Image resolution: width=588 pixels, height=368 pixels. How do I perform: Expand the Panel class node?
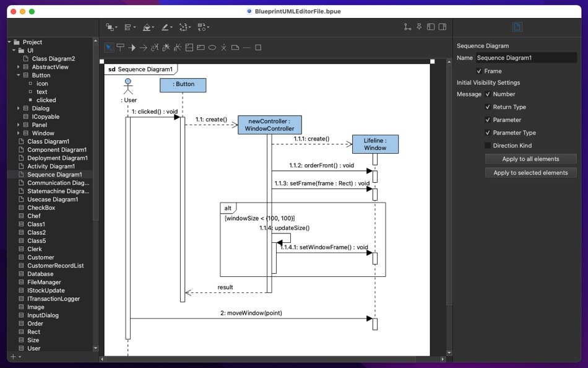pos(19,125)
